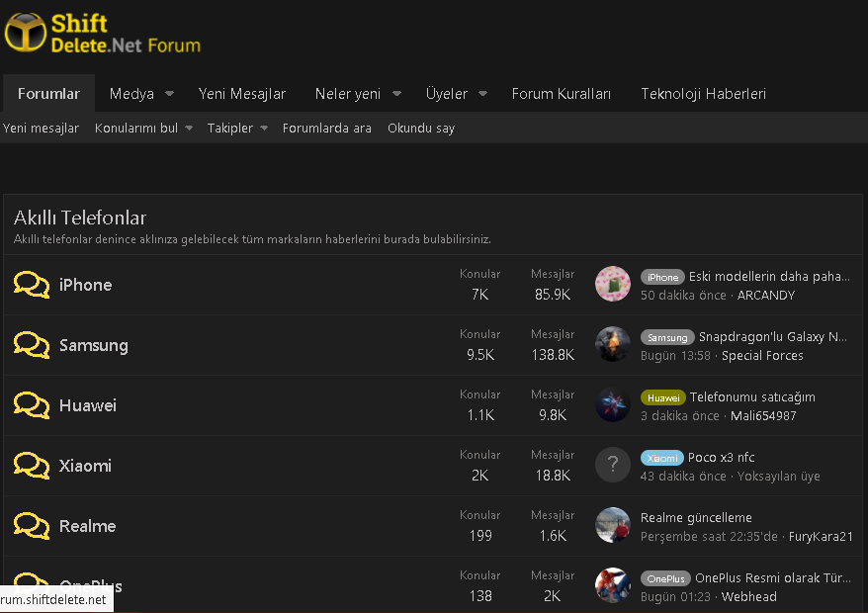868x613 pixels.
Task: Click the Okundu say link
Action: point(421,129)
